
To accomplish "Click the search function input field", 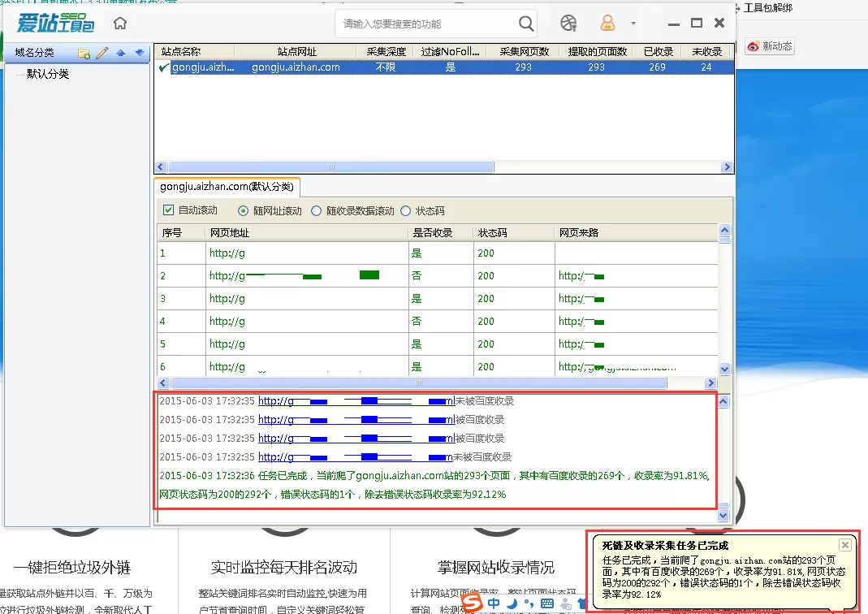I will point(427,24).
